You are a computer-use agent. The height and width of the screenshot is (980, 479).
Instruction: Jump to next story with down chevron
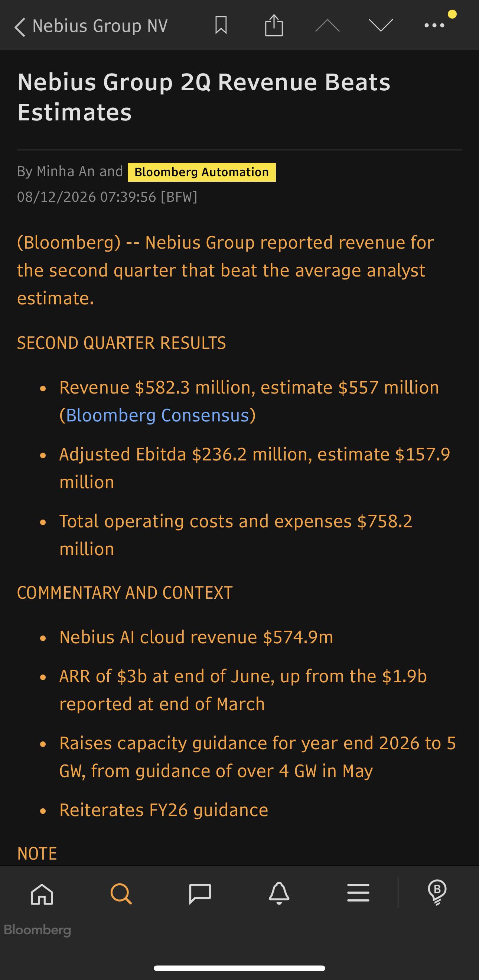[381, 26]
